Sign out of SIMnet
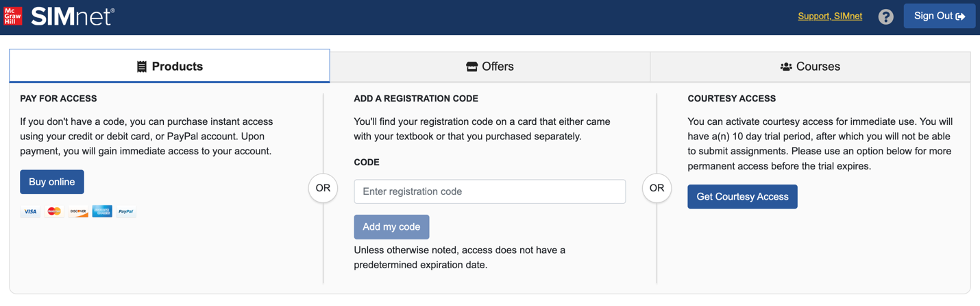 point(940,16)
